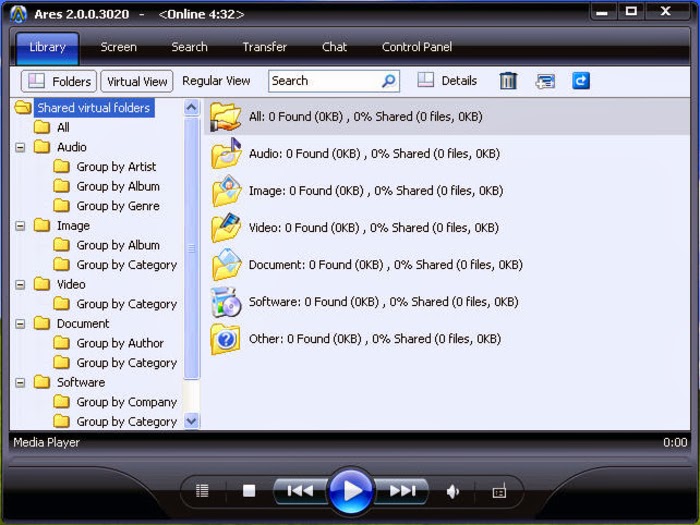Switch to Regular View
The image size is (700, 525).
click(216, 81)
